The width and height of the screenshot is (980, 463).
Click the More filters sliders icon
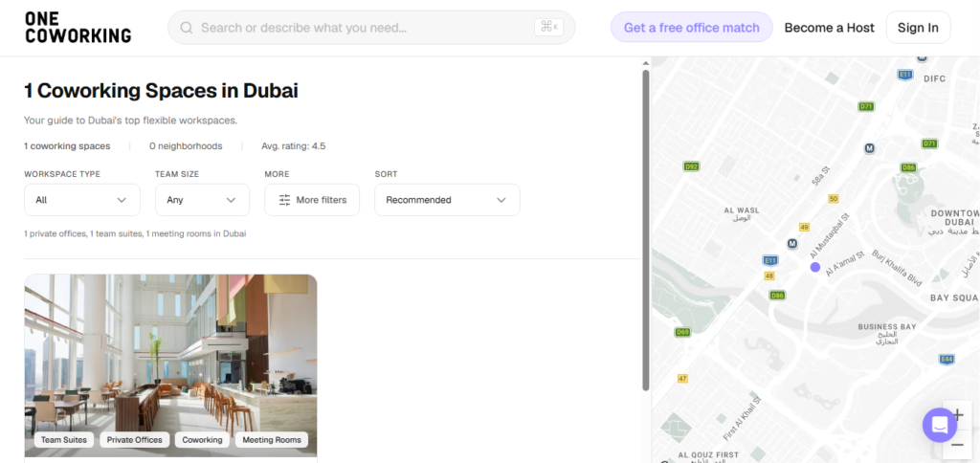coord(284,200)
